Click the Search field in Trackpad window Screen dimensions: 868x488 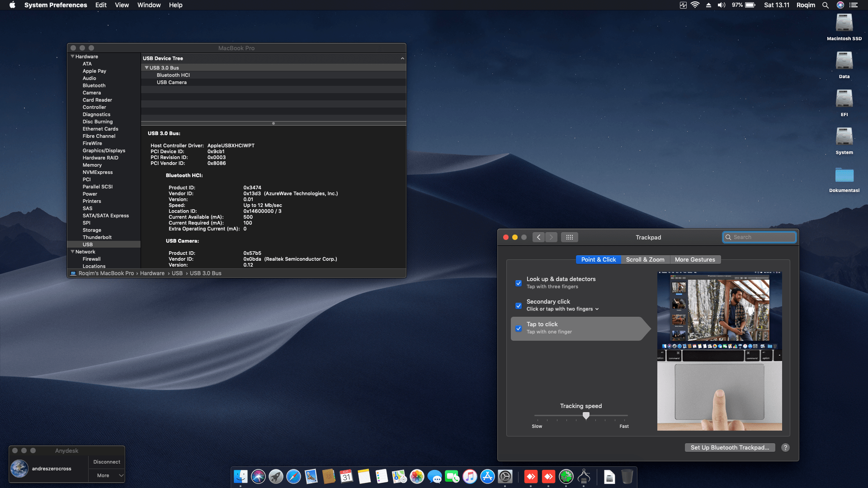759,237
